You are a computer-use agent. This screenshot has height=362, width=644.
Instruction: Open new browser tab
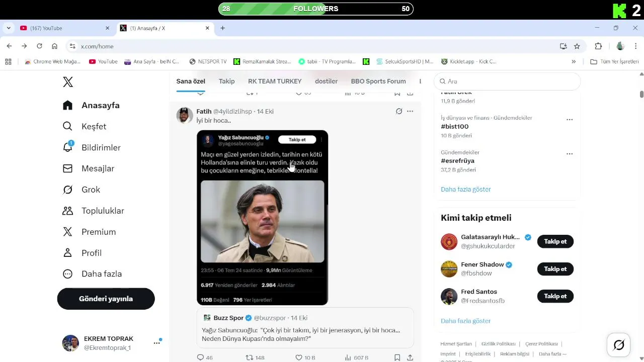(222, 28)
